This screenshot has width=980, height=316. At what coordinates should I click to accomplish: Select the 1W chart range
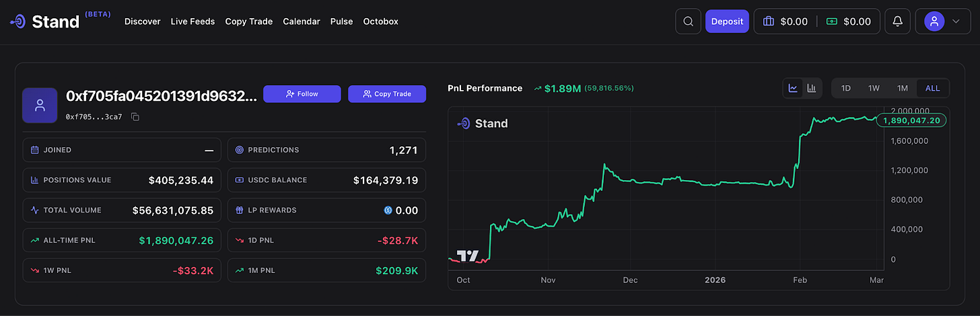[874, 88]
